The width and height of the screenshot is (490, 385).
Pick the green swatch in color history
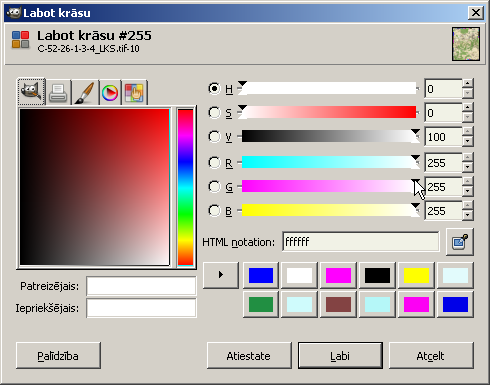tap(261, 304)
